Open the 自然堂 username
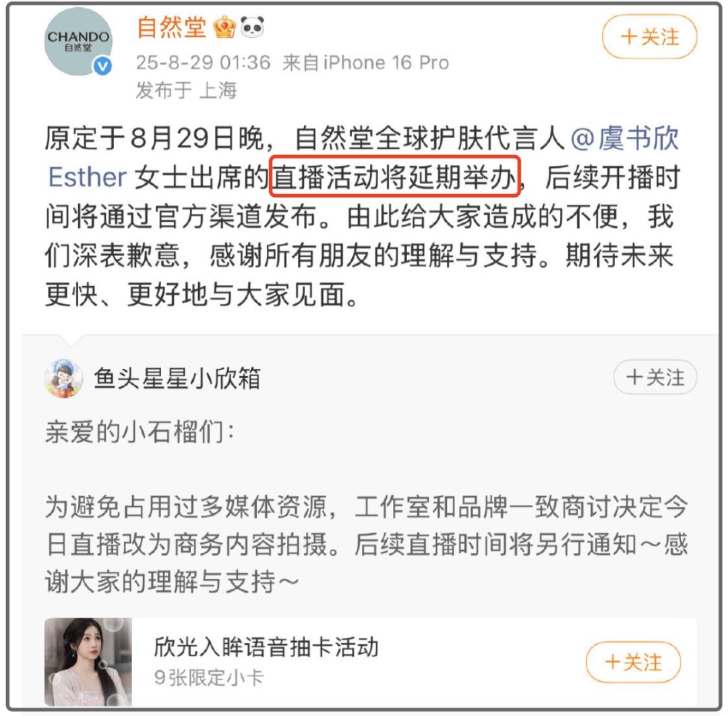Image resolution: width=728 pixels, height=716 pixels. 171,28
